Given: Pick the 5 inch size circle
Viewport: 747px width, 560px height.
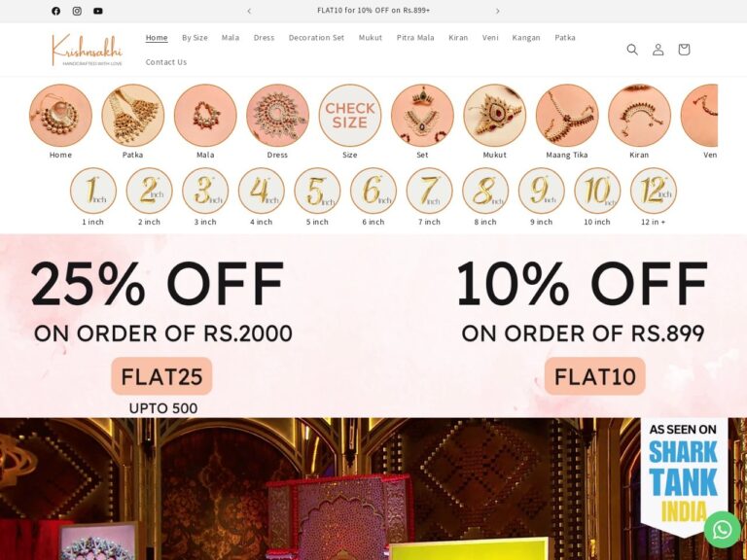Looking at the screenshot, I should [317, 191].
